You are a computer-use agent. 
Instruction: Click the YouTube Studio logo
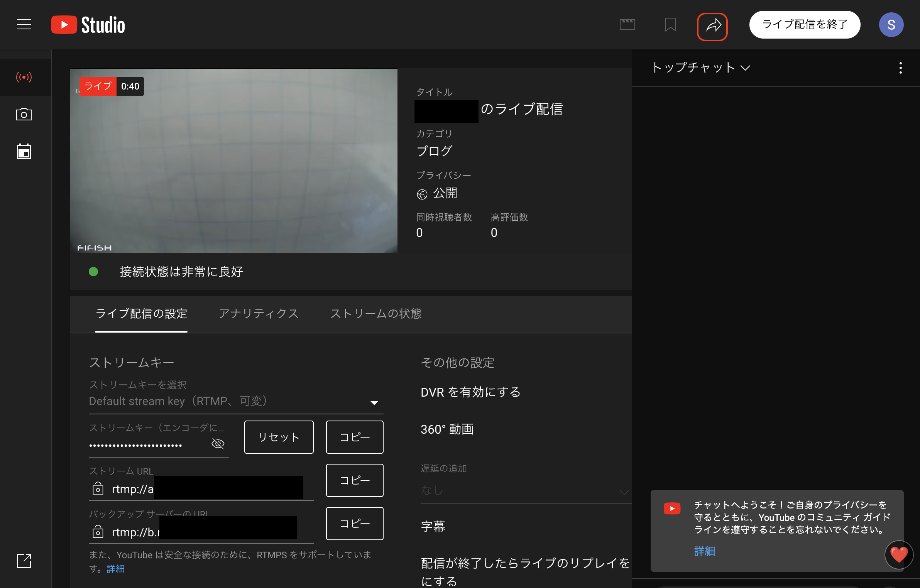(x=88, y=25)
